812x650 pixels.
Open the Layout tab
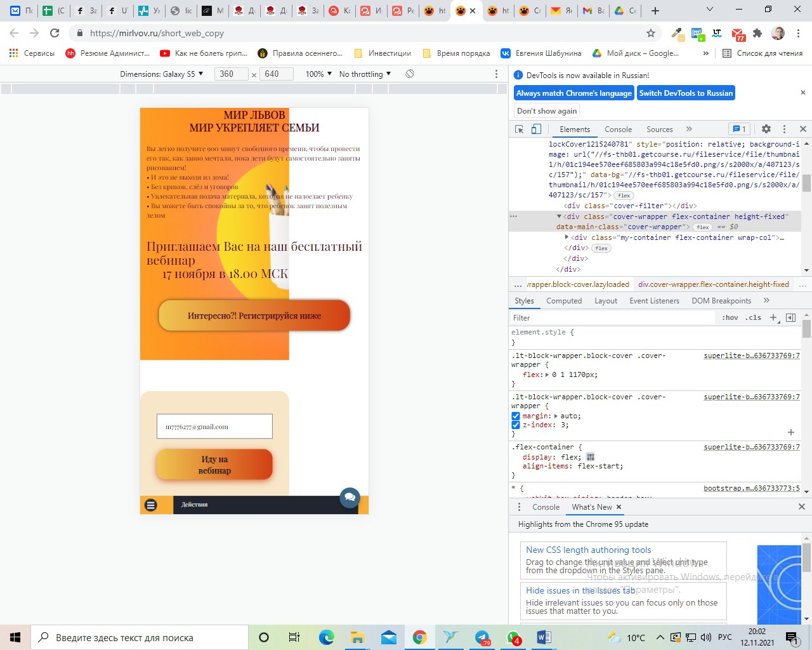(606, 300)
